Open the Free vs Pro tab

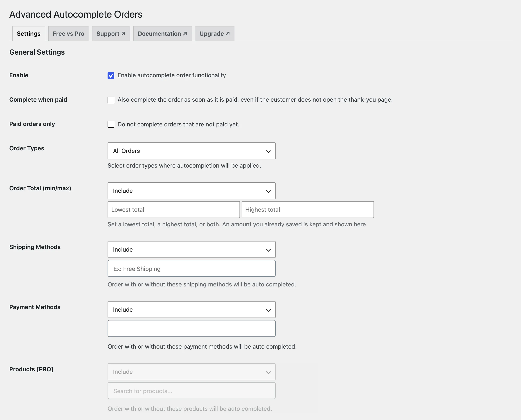68,34
